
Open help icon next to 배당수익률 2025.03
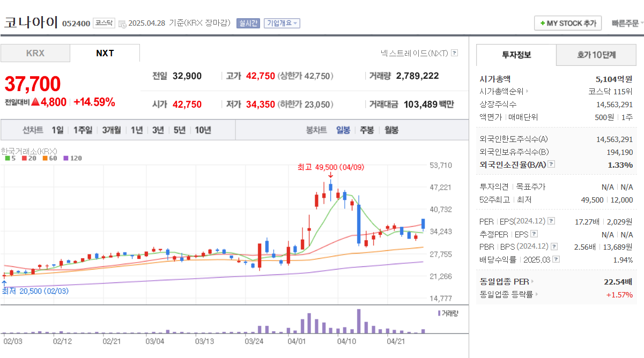[556, 259]
